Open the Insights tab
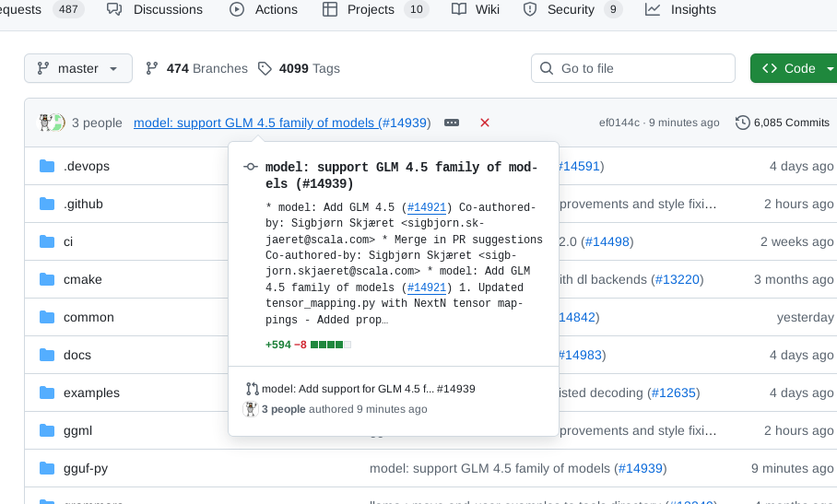Image resolution: width=837 pixels, height=504 pixels. (x=680, y=9)
